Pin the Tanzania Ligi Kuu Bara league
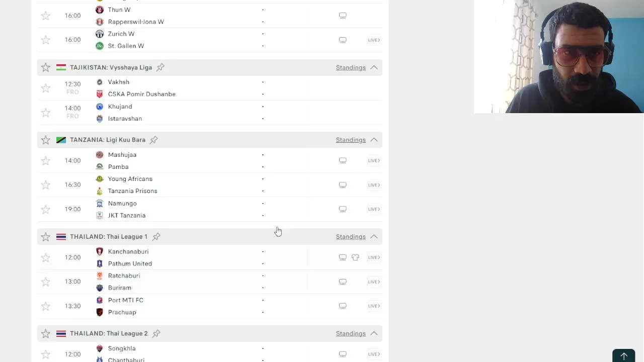 click(153, 140)
